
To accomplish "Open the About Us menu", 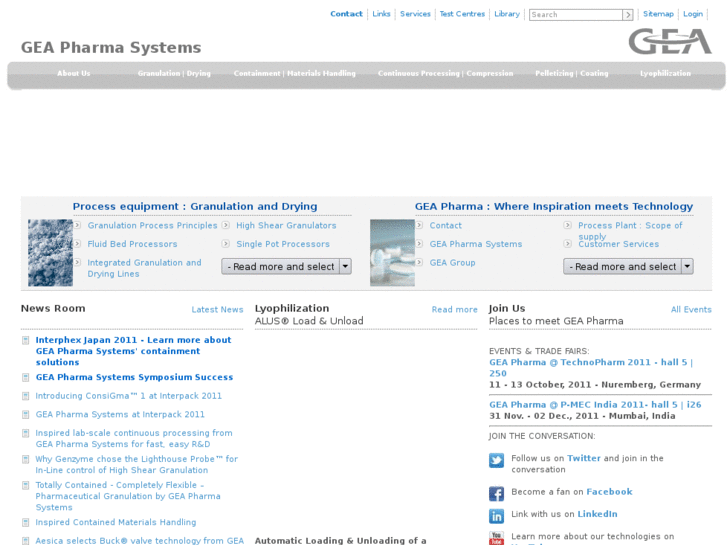I will [x=73, y=74].
